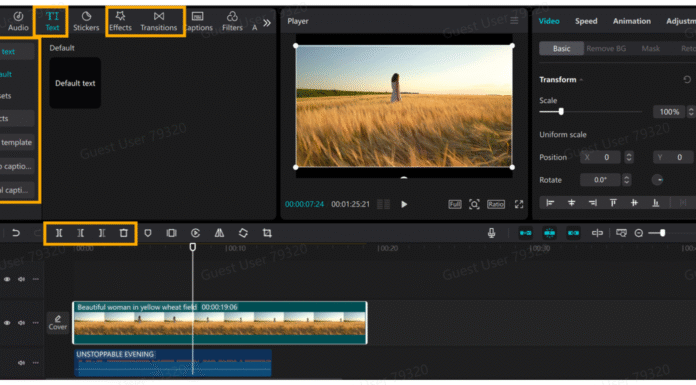Hide the wheat field video track via eye icon
Screen dimensions: 696x385
[7, 323]
